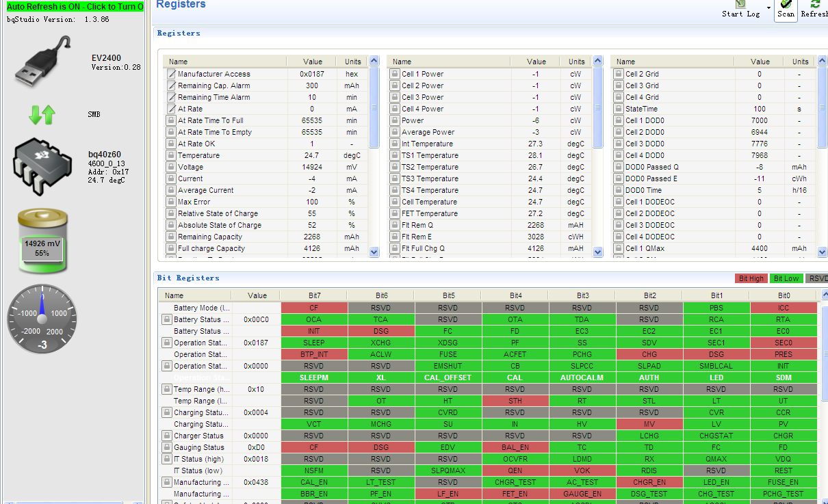The image size is (828, 504).
Task: Click the lock icon beside At Rate Time To Full
Action: pos(171,120)
